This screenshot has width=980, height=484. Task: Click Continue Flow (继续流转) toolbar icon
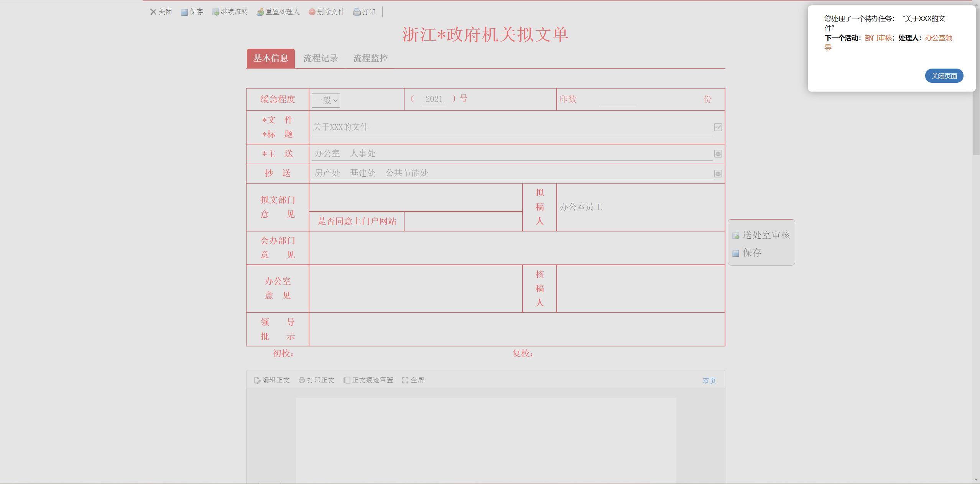click(x=215, y=12)
